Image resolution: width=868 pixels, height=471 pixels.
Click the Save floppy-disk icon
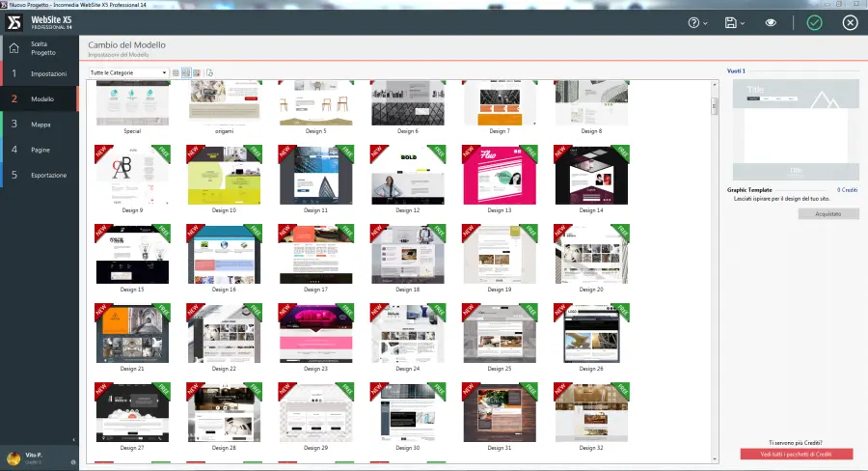pyautogui.click(x=731, y=23)
